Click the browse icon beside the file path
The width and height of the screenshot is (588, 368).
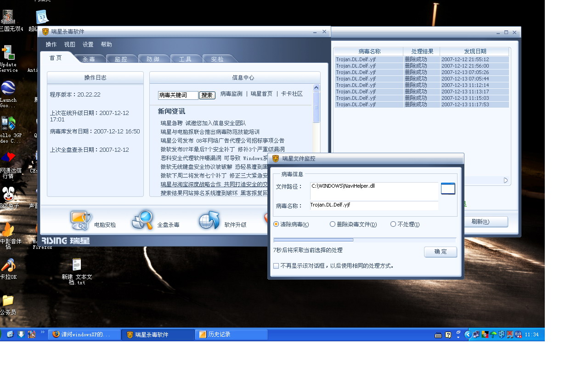click(x=448, y=189)
